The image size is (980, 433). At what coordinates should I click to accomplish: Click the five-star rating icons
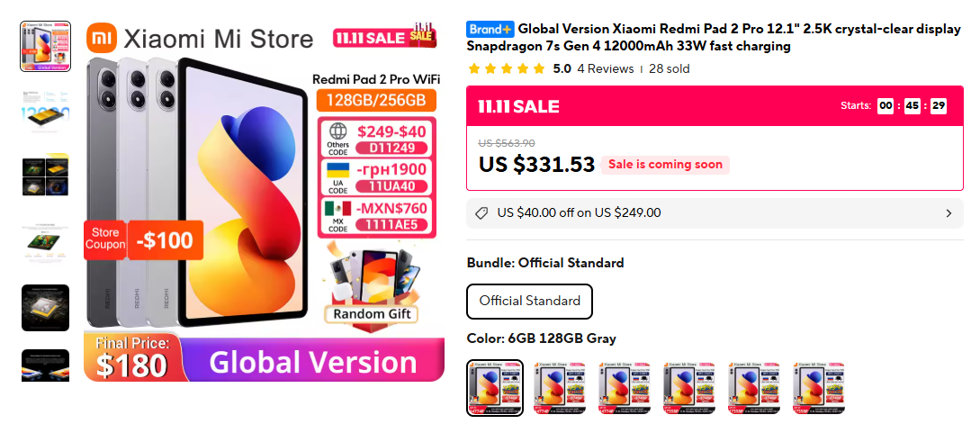pyautogui.click(x=507, y=68)
